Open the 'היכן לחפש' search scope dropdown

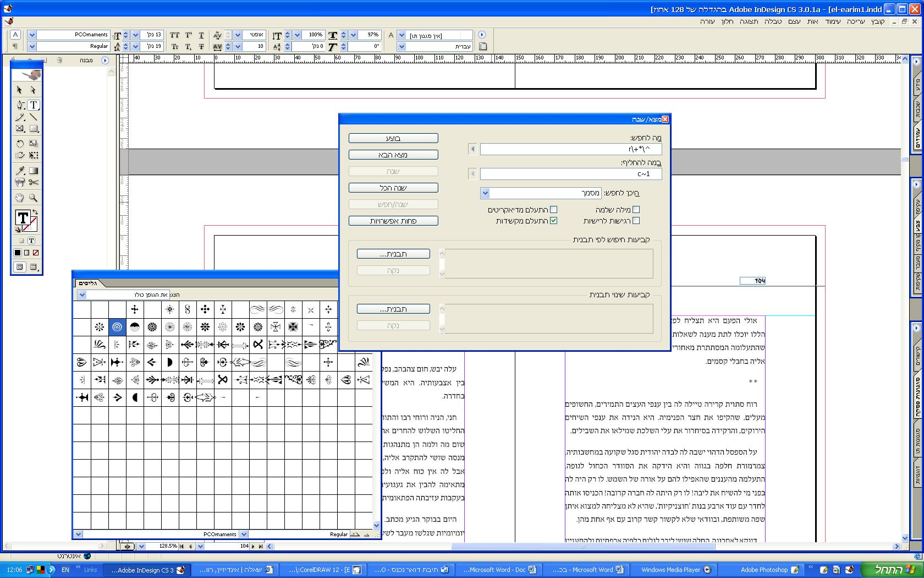click(x=485, y=193)
